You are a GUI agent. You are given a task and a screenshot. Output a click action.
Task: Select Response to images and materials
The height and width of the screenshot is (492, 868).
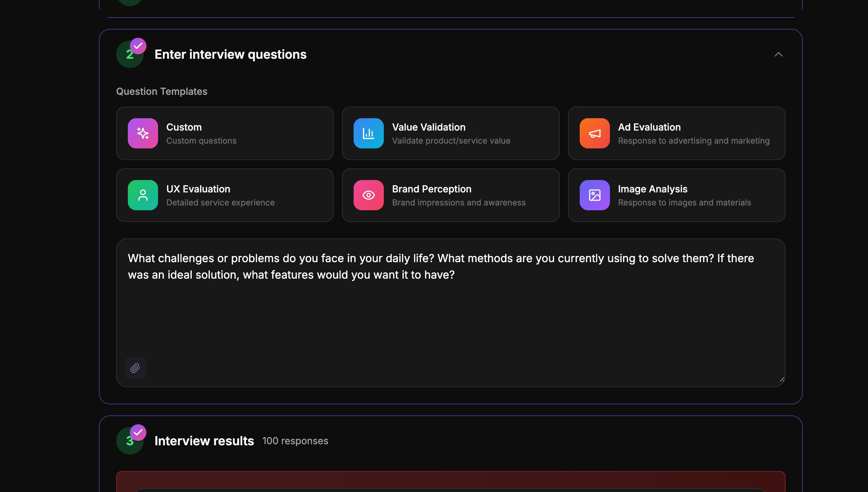tap(684, 203)
